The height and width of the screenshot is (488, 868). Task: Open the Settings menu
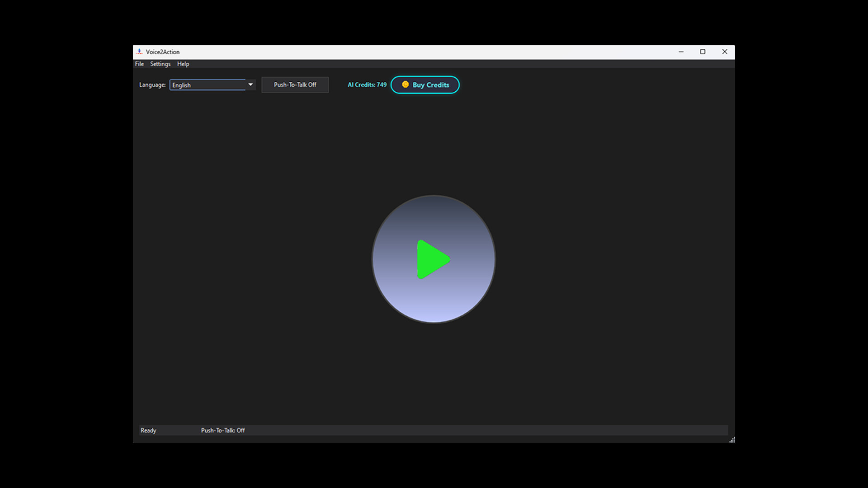coord(160,64)
